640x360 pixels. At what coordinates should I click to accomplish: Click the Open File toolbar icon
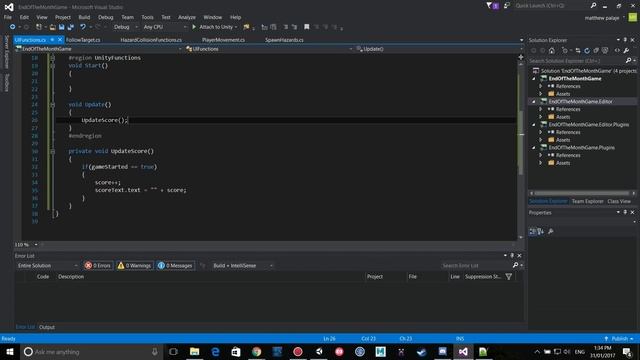point(52,27)
